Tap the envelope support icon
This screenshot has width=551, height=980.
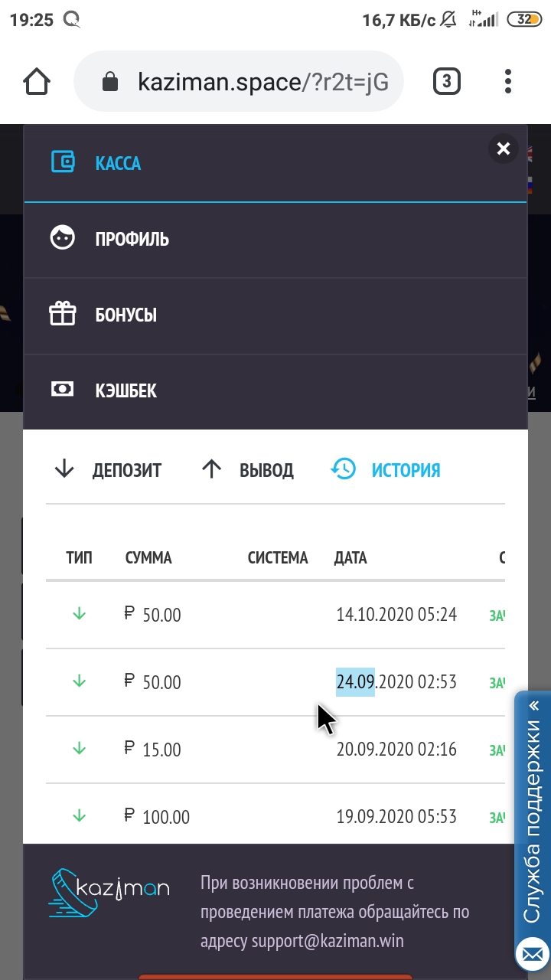click(533, 955)
